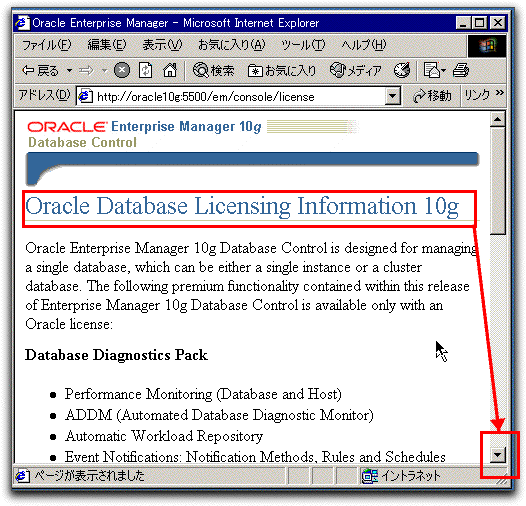Expand the address bar dropdown arrow
526x506 pixels.
(392, 97)
